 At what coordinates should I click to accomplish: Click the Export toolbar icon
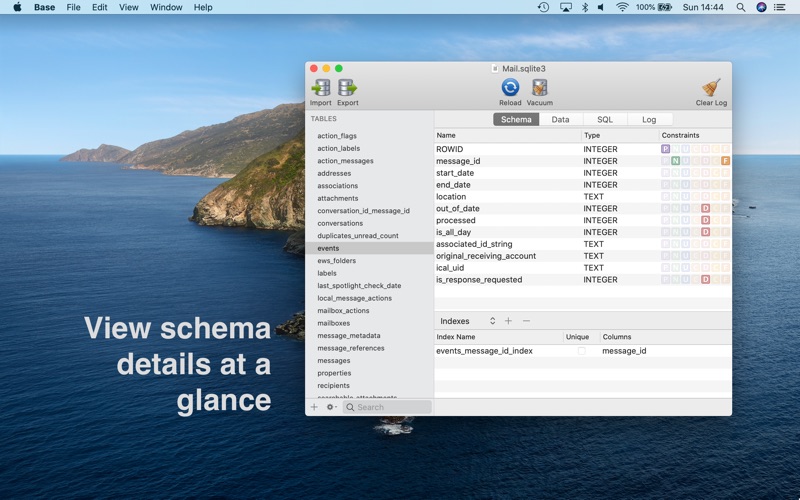[x=347, y=88]
